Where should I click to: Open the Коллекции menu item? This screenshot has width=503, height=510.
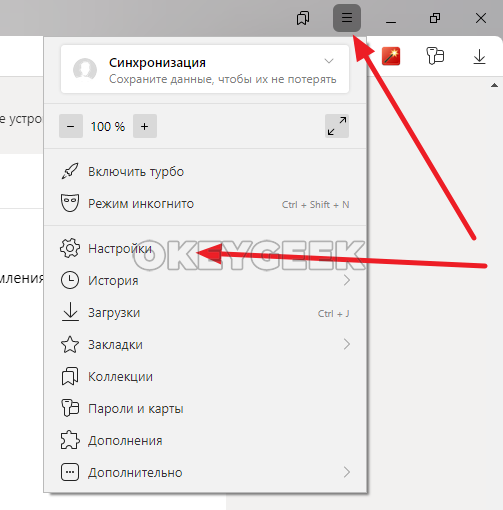pos(205,377)
